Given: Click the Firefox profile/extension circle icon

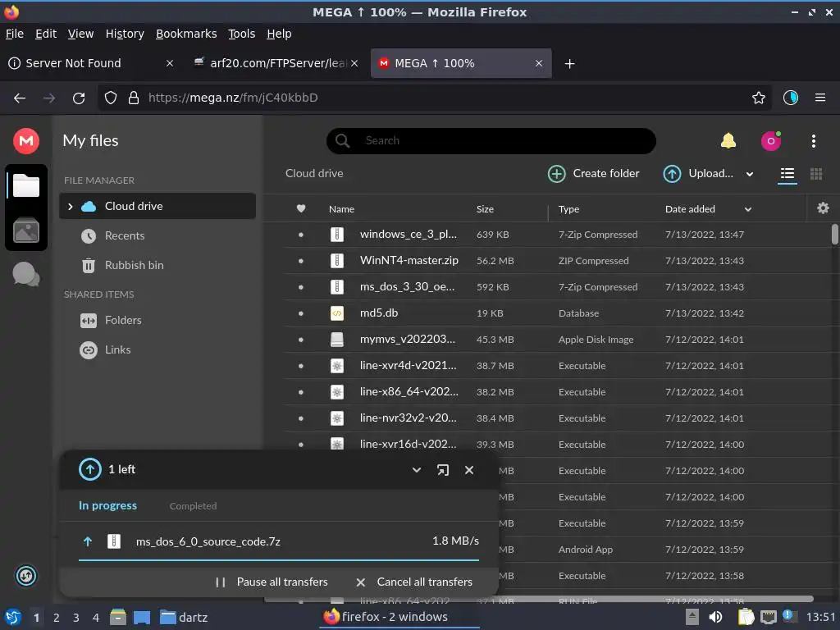Looking at the screenshot, I should pos(790,98).
